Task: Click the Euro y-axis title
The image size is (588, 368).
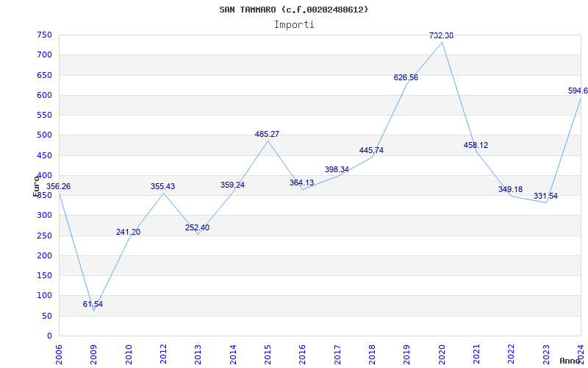Action: (36, 186)
